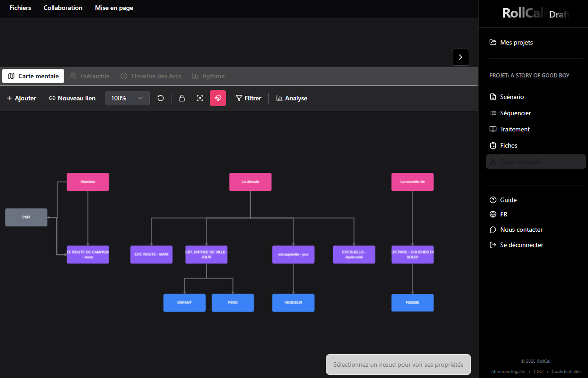Screen dimensions: 588x378
Task: Select the Carte mentale tab
Action: coord(33,76)
